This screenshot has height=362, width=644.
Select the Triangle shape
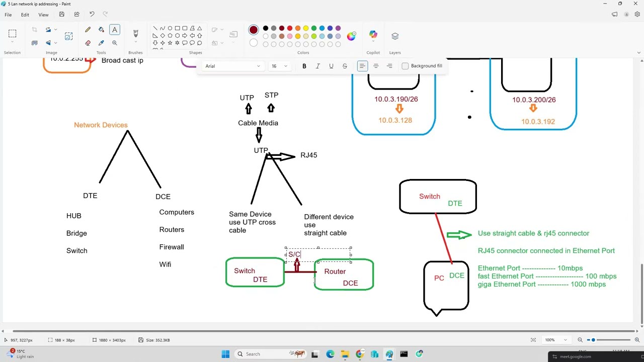coord(200,28)
